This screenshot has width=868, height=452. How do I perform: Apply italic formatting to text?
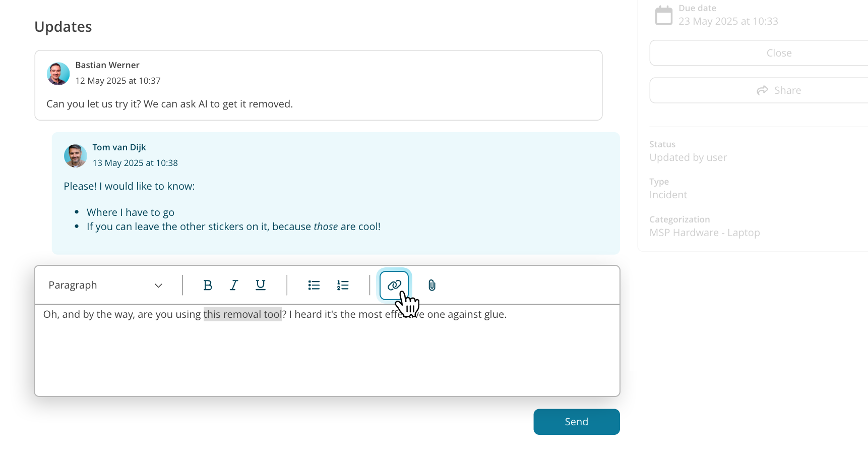click(234, 286)
